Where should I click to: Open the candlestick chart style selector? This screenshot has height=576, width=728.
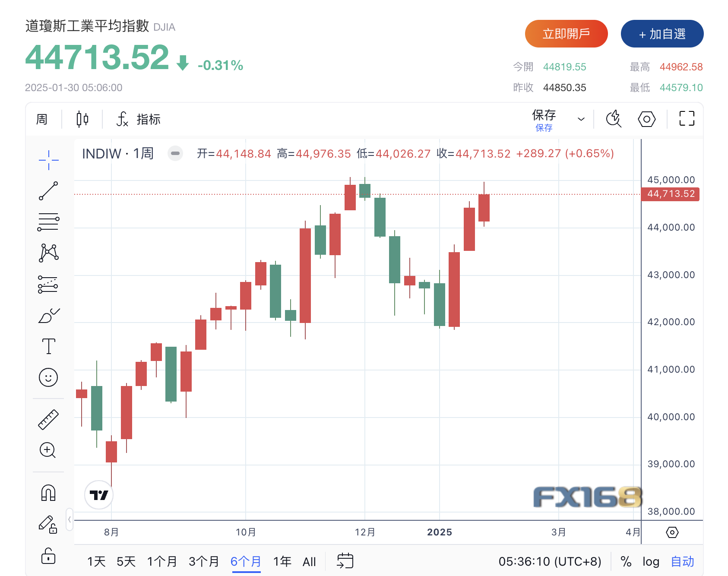point(82,119)
